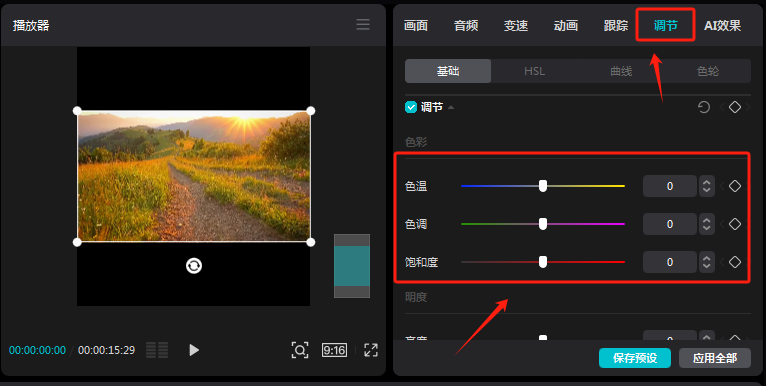Click the zoom-to-fit preview icon
766x386 pixels.
click(x=299, y=350)
